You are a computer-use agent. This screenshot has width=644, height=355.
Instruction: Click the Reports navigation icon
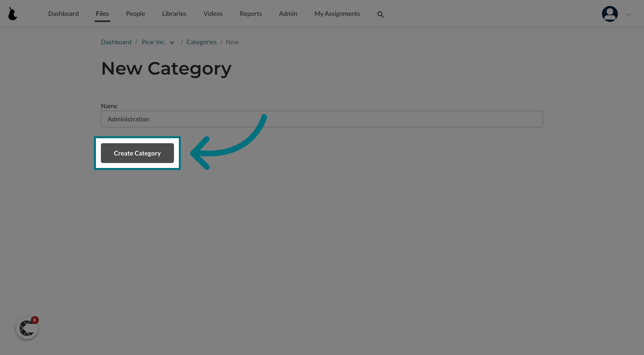[251, 13]
